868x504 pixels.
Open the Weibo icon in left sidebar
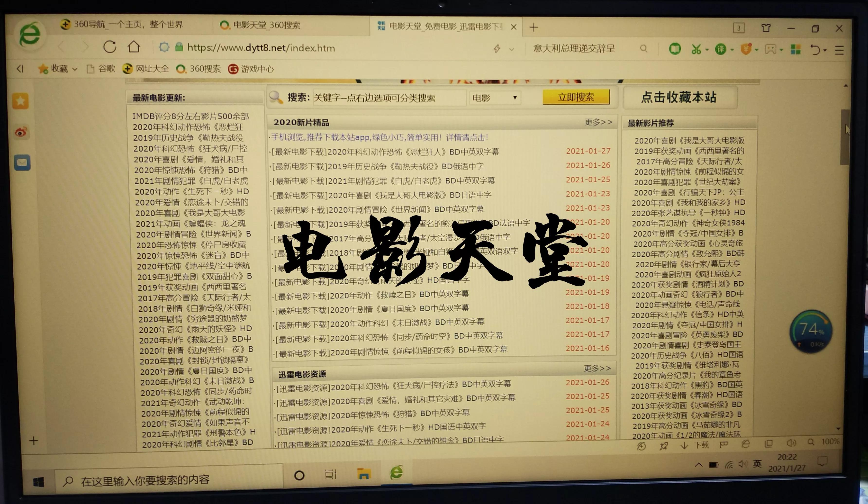(x=21, y=132)
